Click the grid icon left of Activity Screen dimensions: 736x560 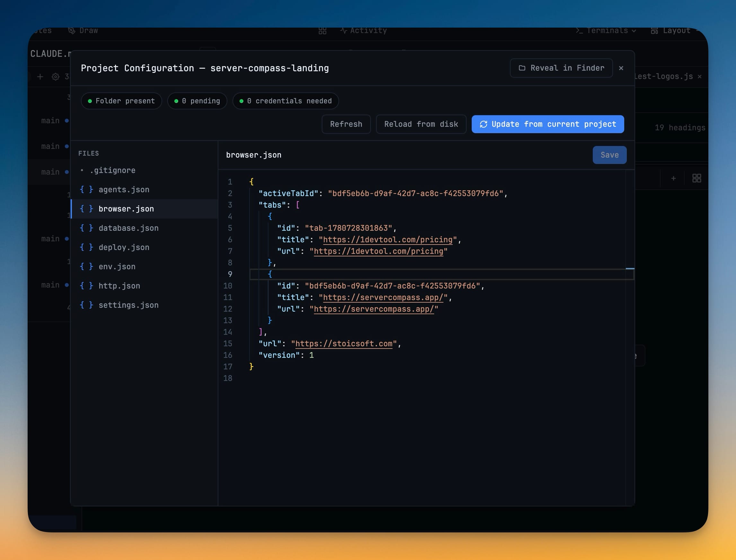click(322, 31)
